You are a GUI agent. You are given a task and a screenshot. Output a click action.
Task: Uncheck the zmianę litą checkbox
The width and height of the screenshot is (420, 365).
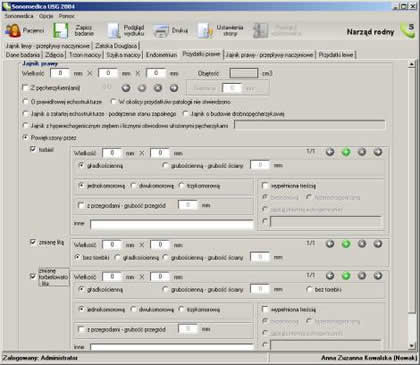coord(33,242)
